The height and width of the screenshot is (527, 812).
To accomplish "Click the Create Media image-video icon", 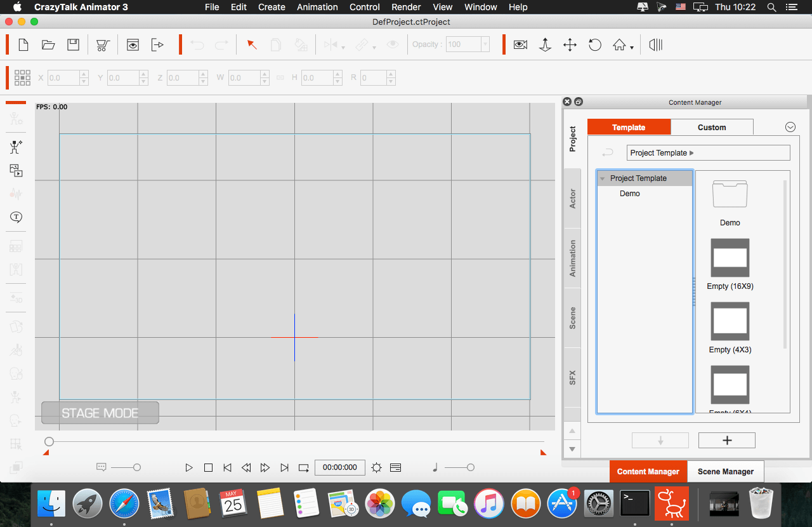I will click(x=16, y=170).
